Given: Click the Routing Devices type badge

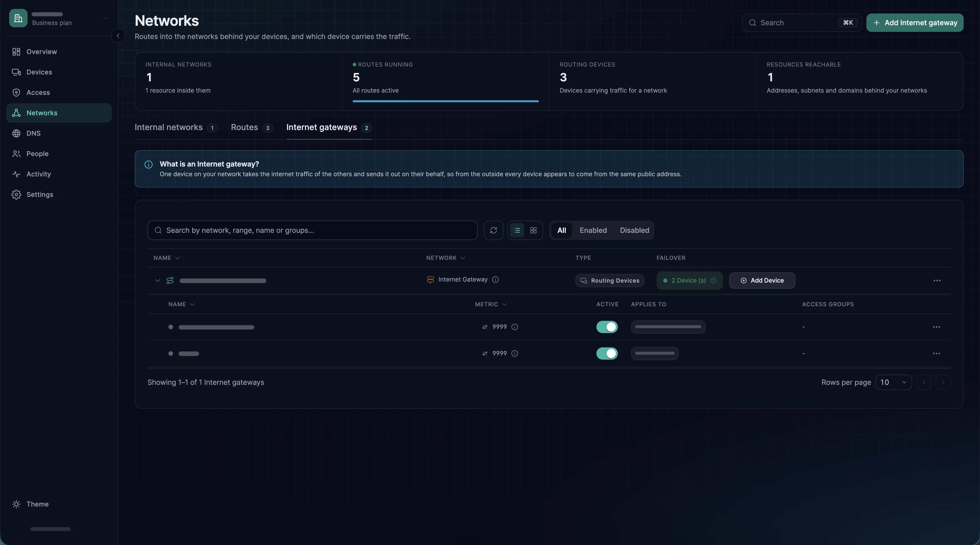Looking at the screenshot, I should tap(610, 281).
